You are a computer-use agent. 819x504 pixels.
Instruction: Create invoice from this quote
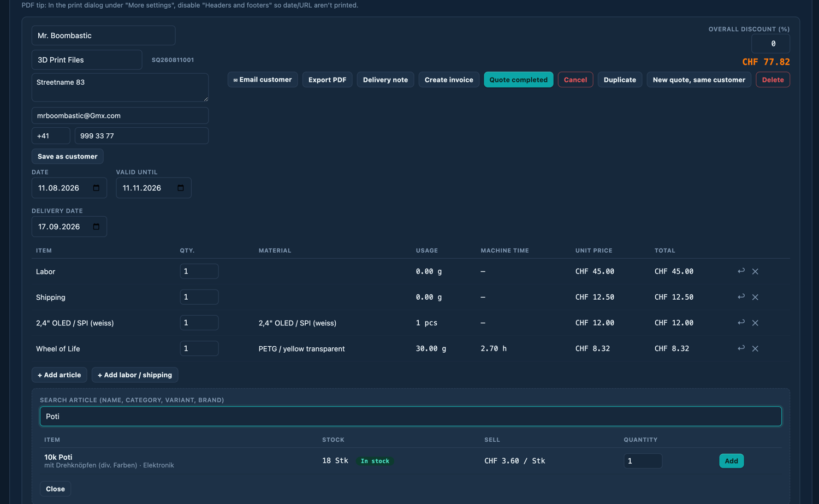click(x=449, y=80)
